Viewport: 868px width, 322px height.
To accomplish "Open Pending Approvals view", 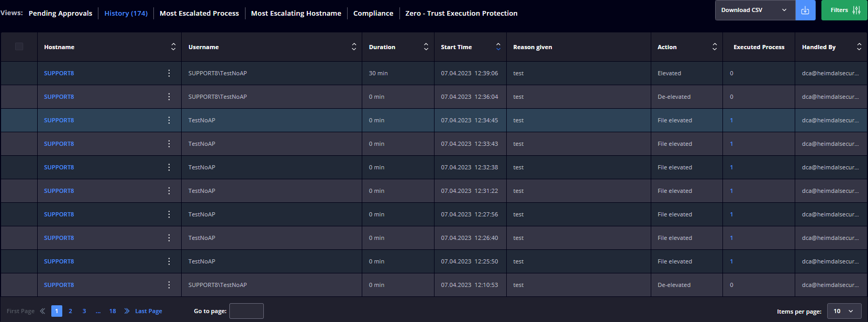I will 60,13.
